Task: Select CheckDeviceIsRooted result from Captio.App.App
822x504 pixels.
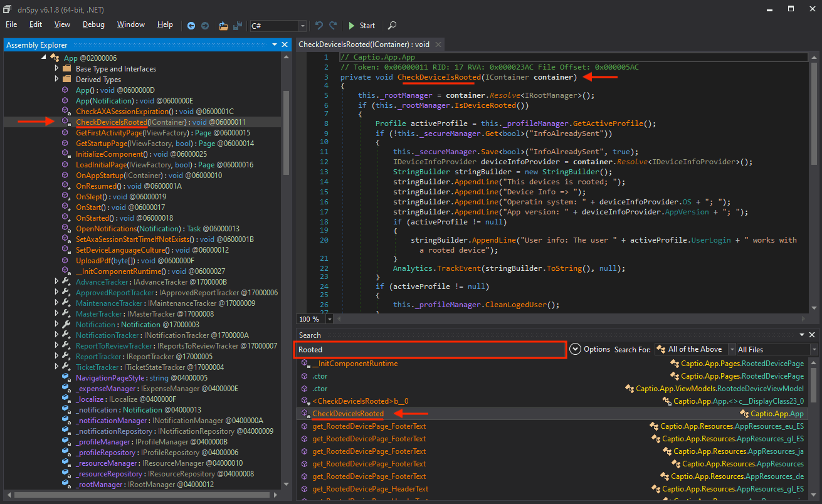Action: click(348, 413)
